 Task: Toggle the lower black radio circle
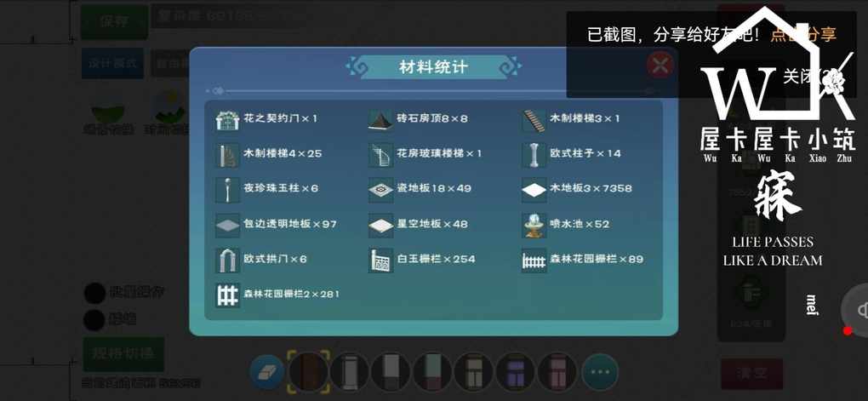point(94,319)
